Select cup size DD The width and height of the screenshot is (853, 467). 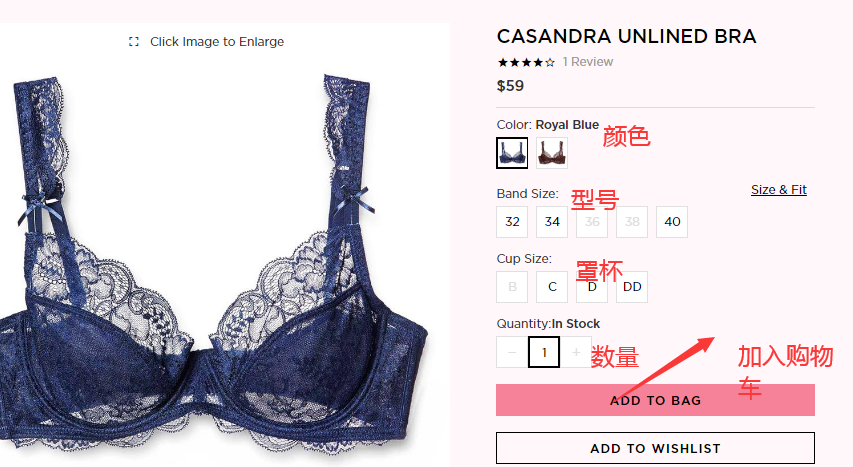pyautogui.click(x=632, y=287)
